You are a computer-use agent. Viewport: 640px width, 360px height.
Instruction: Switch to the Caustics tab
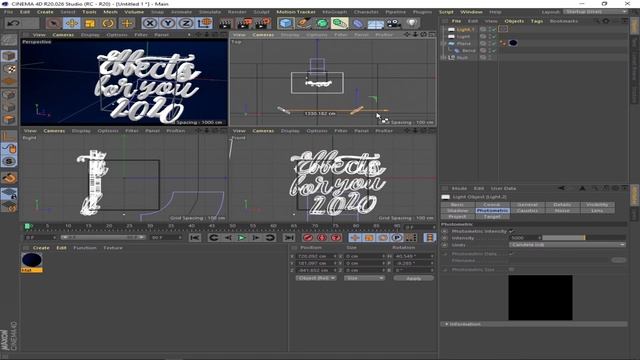(x=527, y=211)
